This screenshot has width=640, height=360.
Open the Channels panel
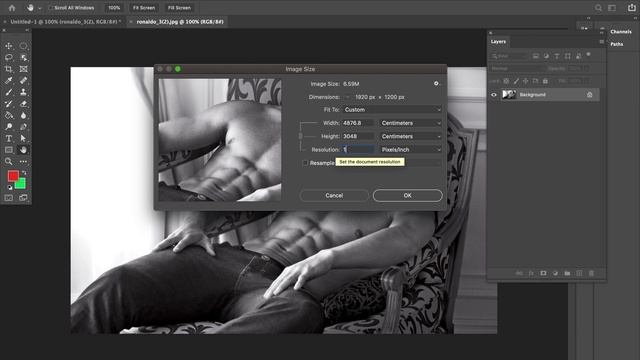pyautogui.click(x=621, y=31)
